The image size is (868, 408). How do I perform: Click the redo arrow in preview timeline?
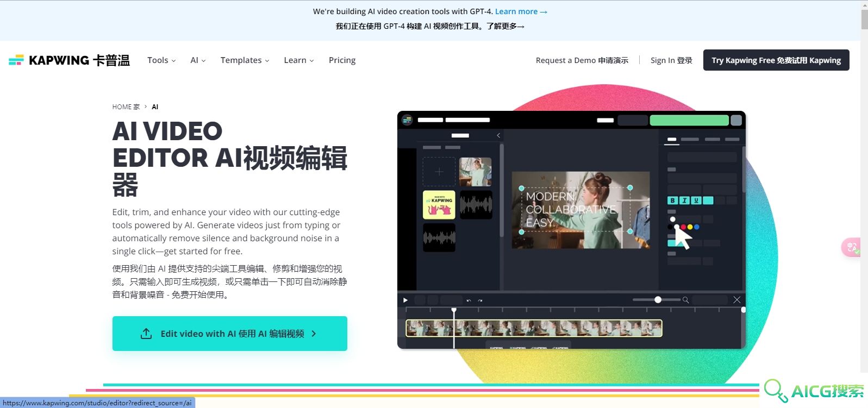(x=480, y=300)
